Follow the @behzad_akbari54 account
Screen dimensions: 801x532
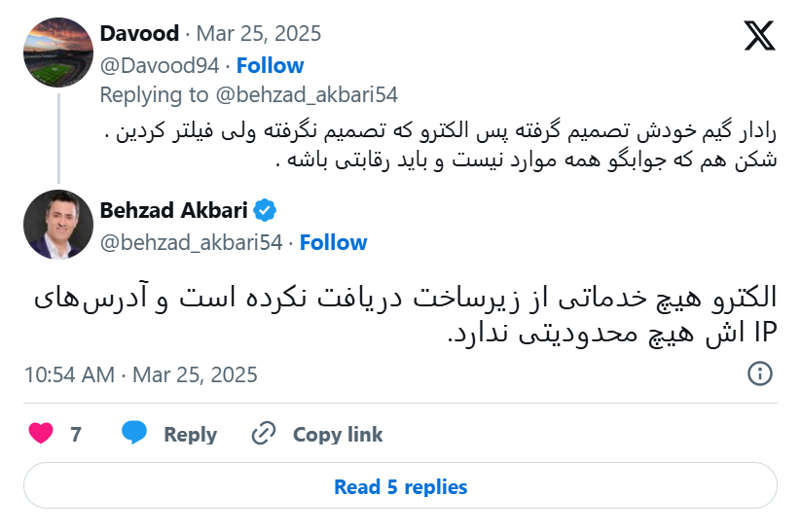pos(333,242)
